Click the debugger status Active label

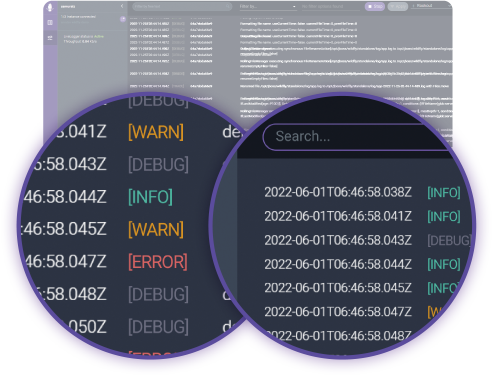99,36
